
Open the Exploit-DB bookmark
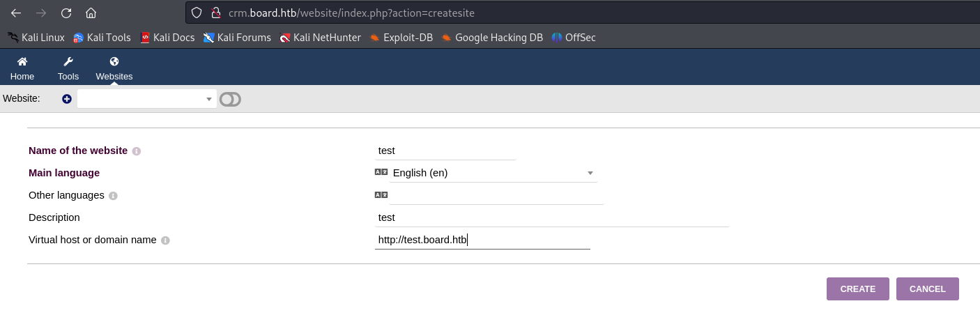pos(401,38)
